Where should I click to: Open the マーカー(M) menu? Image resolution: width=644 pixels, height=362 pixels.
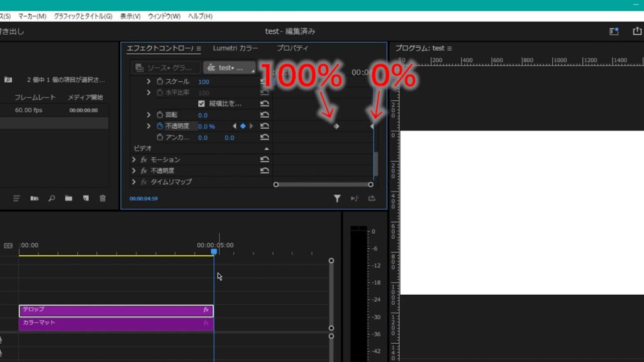tap(32, 16)
